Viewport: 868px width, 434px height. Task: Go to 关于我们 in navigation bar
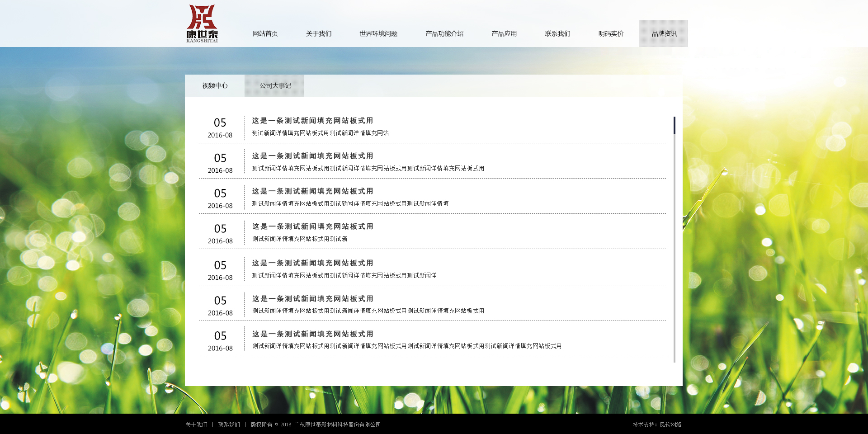coord(318,33)
